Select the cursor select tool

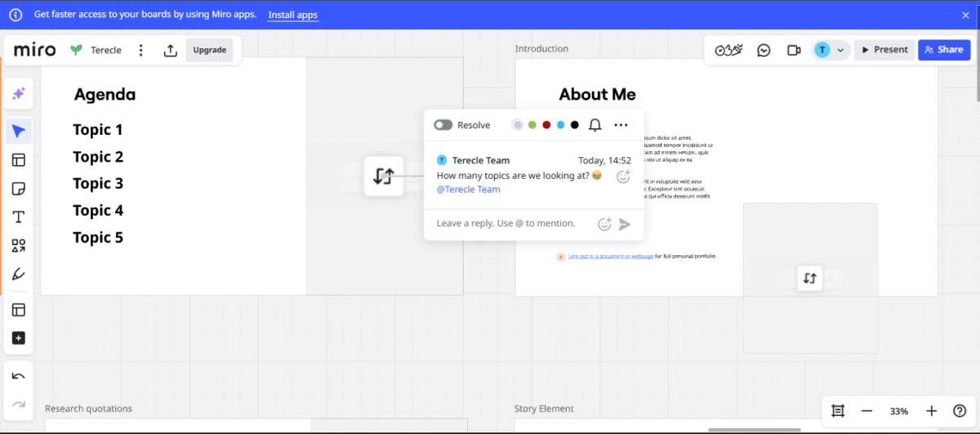[x=18, y=131]
